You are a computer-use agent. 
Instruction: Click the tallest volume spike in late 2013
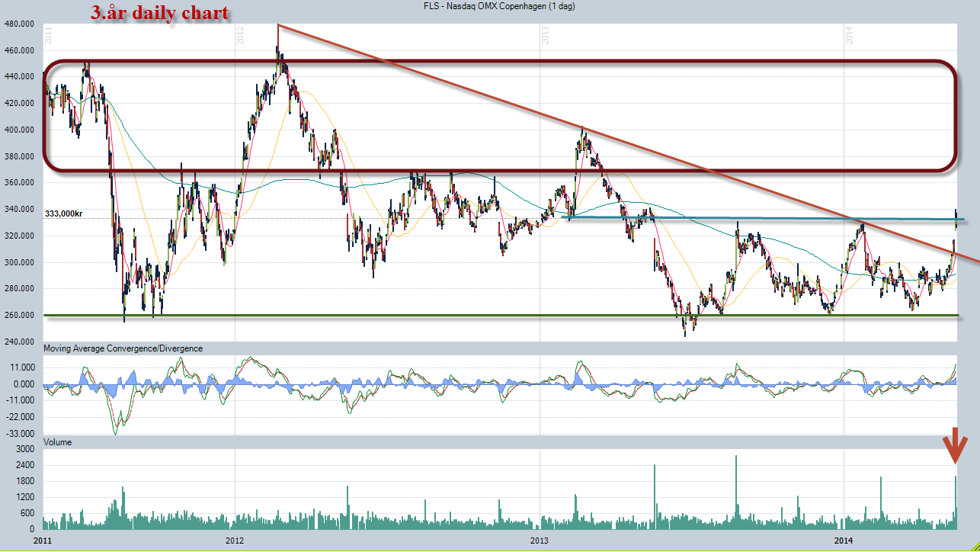736,492
